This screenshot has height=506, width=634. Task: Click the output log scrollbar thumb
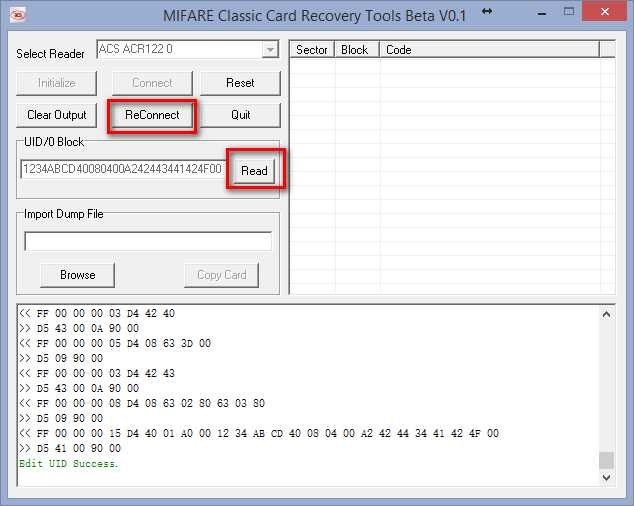(606, 460)
